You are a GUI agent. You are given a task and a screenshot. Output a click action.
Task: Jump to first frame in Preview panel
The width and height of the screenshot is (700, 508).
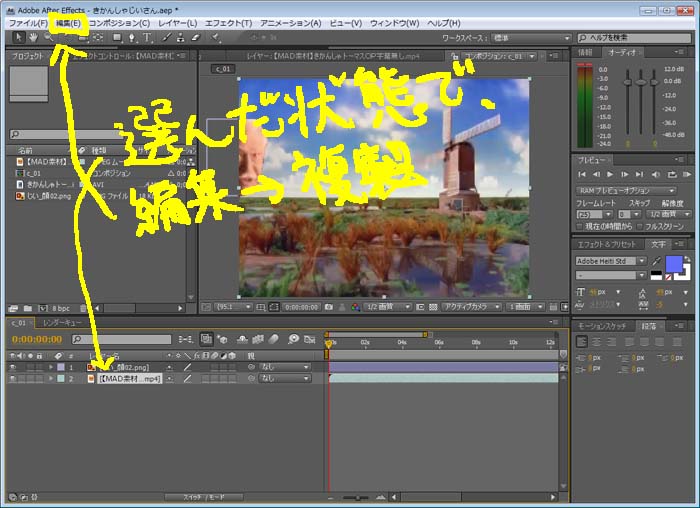pyautogui.click(x=582, y=175)
